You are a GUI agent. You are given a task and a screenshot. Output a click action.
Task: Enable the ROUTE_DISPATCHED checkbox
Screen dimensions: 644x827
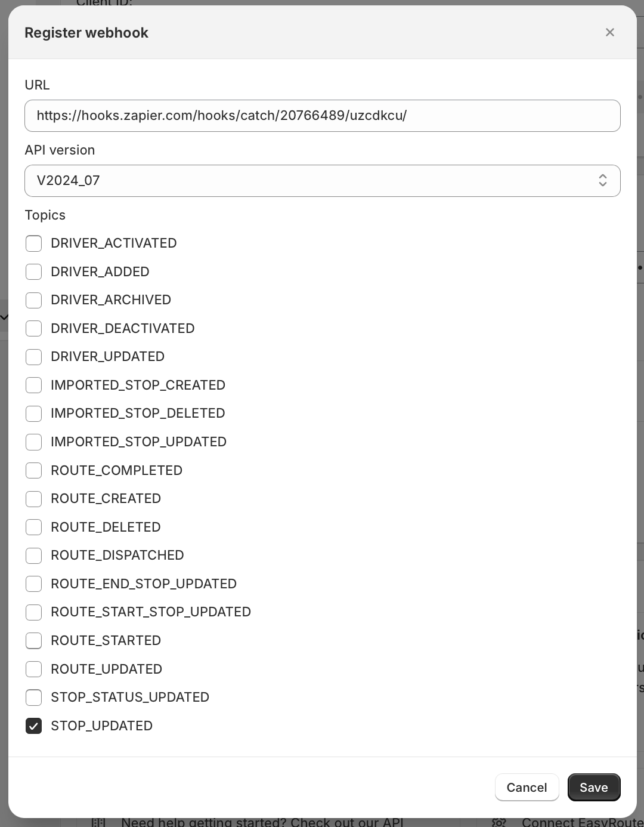tap(34, 556)
